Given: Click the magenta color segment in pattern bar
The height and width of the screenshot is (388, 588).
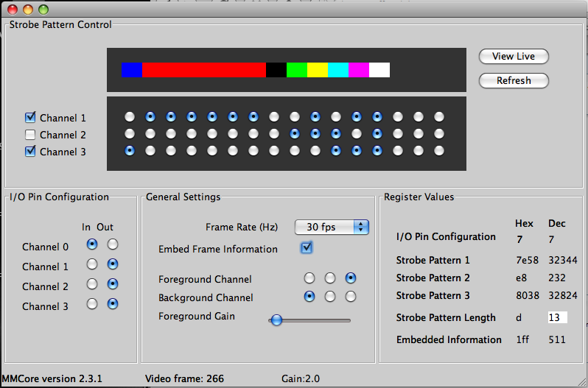Looking at the screenshot, I should pyautogui.click(x=359, y=70).
